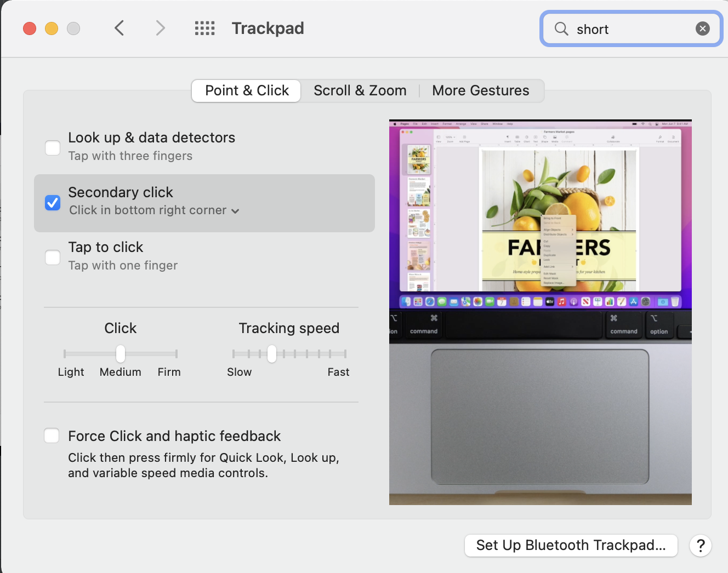Click the "Tracking speed" heading
The width and height of the screenshot is (728, 573).
click(x=289, y=328)
